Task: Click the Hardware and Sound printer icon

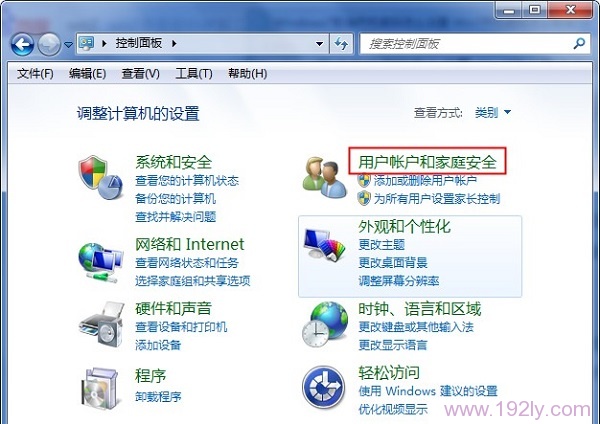Action: tap(101, 325)
